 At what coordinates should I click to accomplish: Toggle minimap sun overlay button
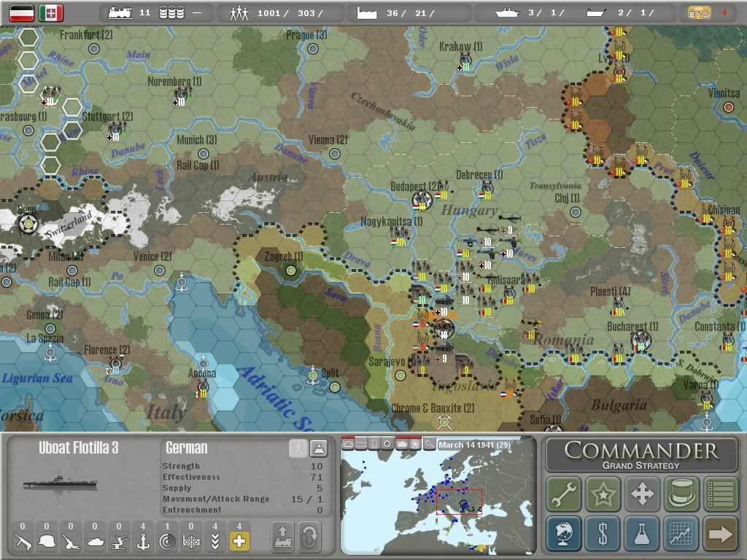pos(388,444)
